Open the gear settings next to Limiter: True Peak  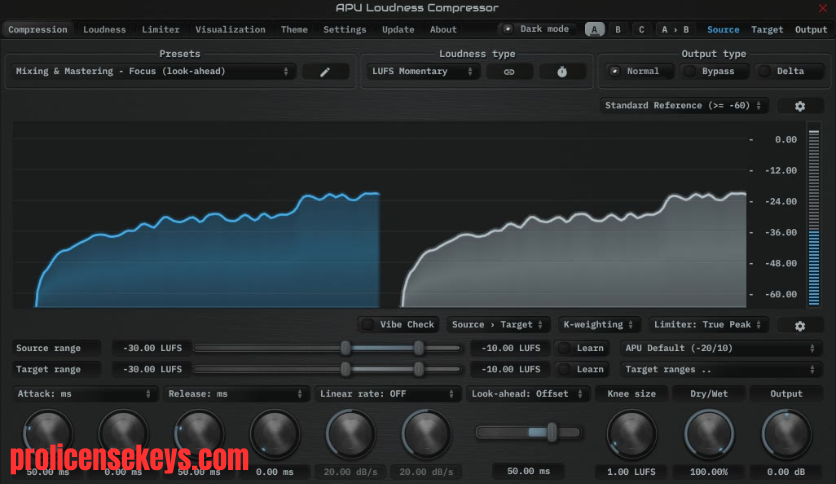point(800,325)
